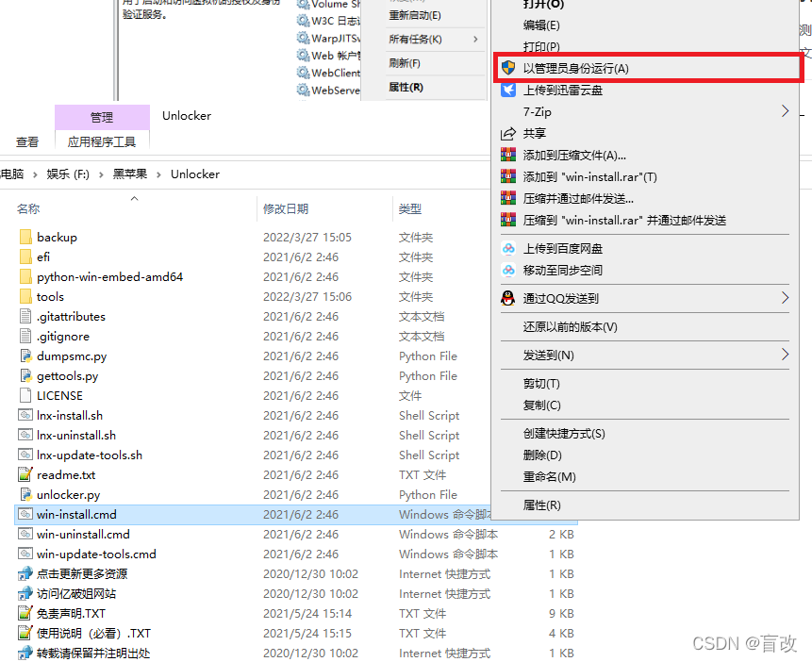Click the backup folder icon
812x662 pixels.
point(25,238)
